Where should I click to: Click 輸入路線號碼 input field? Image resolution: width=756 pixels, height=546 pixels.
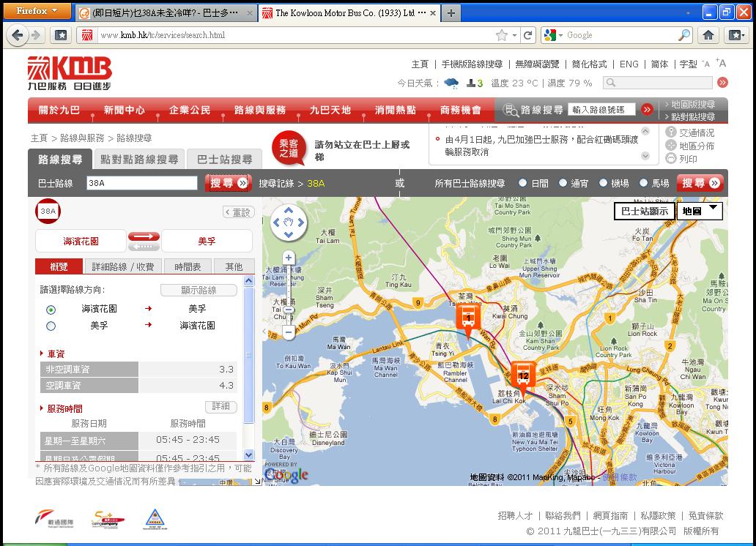point(601,110)
